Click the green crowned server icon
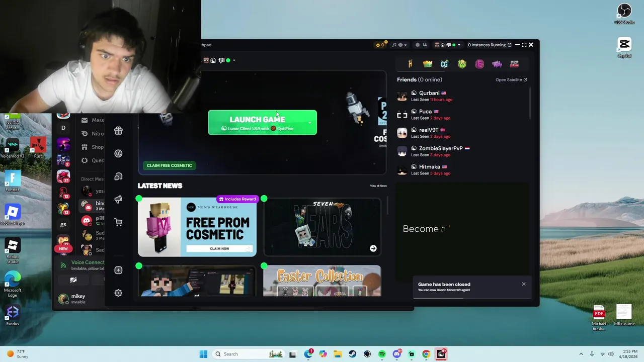 (x=427, y=64)
